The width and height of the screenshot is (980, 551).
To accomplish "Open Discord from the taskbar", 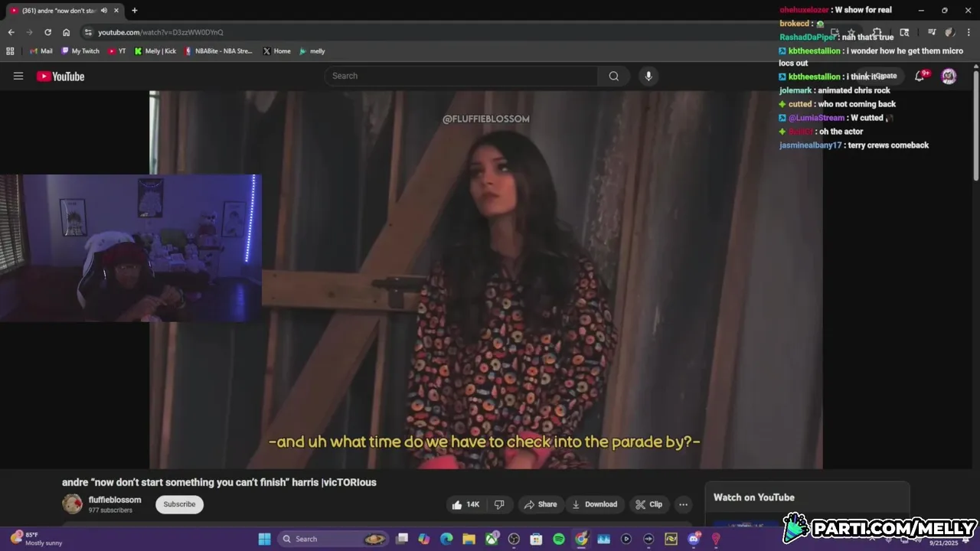I will 694,539.
